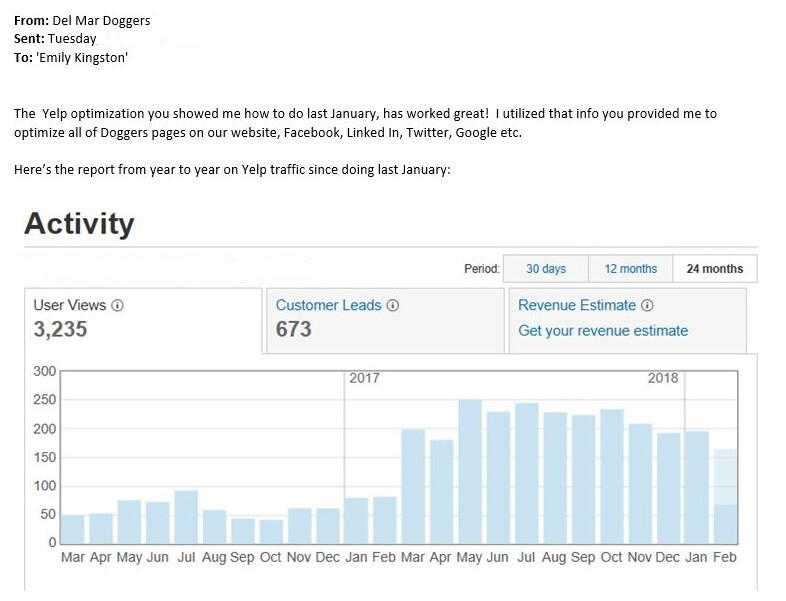The width and height of the screenshot is (786, 601).
Task: Click the May 2017 peak bar
Action: [470, 470]
